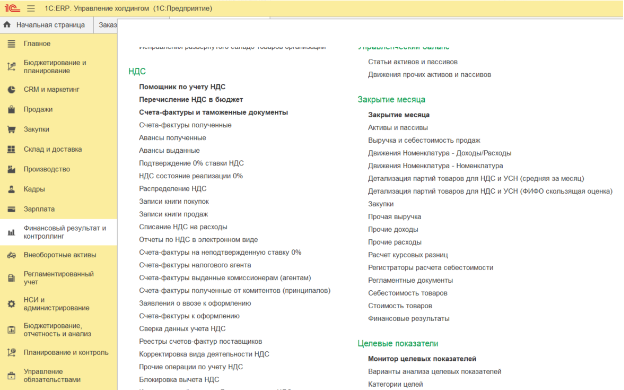Open Авансы полученные link
This screenshot has width=624, height=390.
(172, 138)
